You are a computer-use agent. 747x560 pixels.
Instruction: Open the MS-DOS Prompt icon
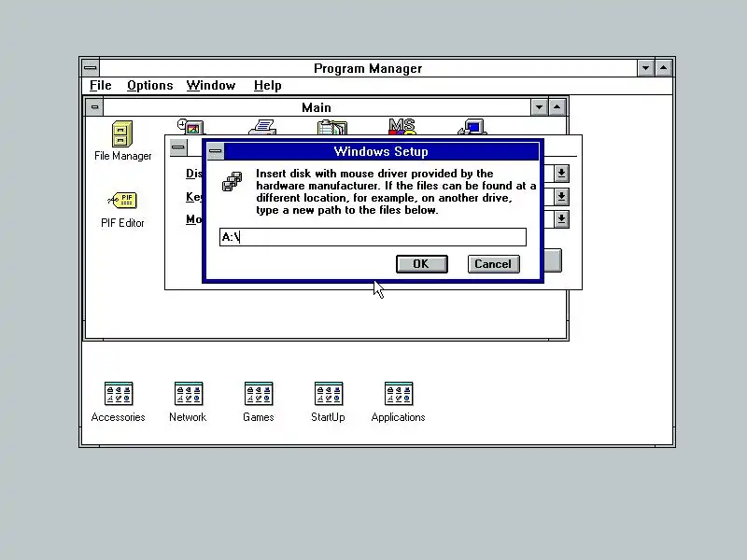pyautogui.click(x=402, y=127)
